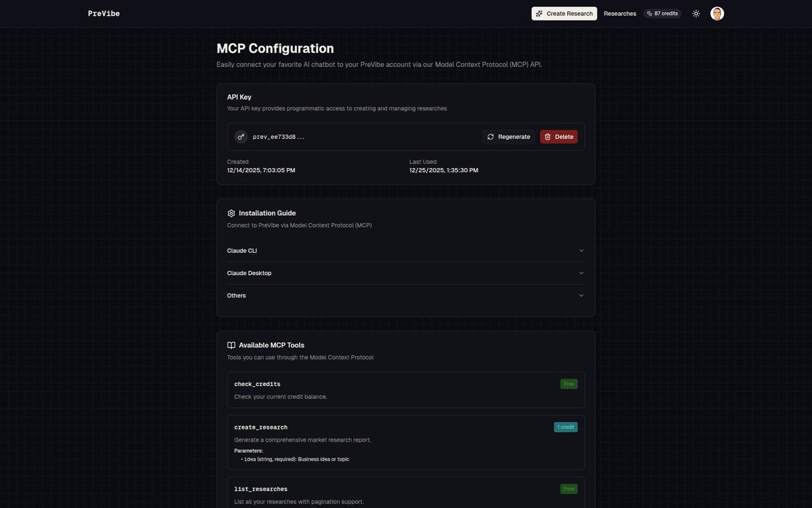Click the Last Used 12/25/2025 timestamp
This screenshot has height=508, width=812.
pyautogui.click(x=444, y=170)
